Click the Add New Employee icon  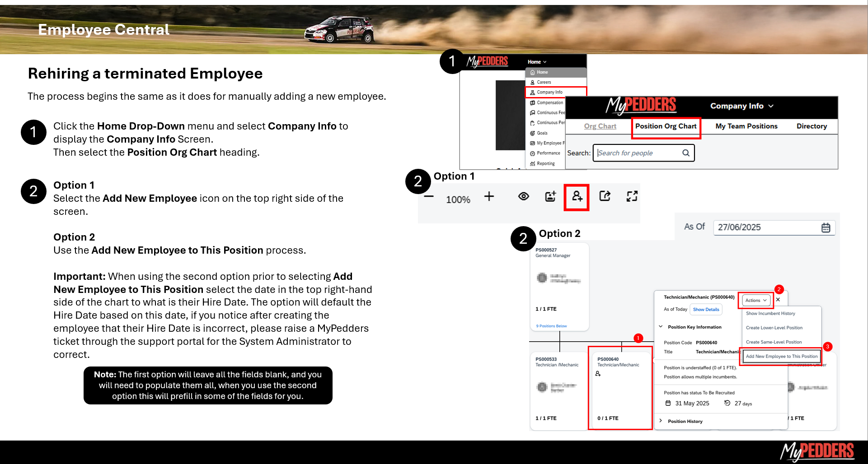(x=577, y=196)
